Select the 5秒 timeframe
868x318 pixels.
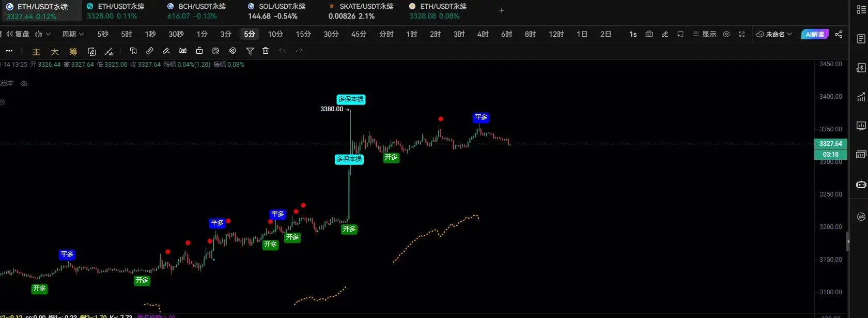point(103,34)
